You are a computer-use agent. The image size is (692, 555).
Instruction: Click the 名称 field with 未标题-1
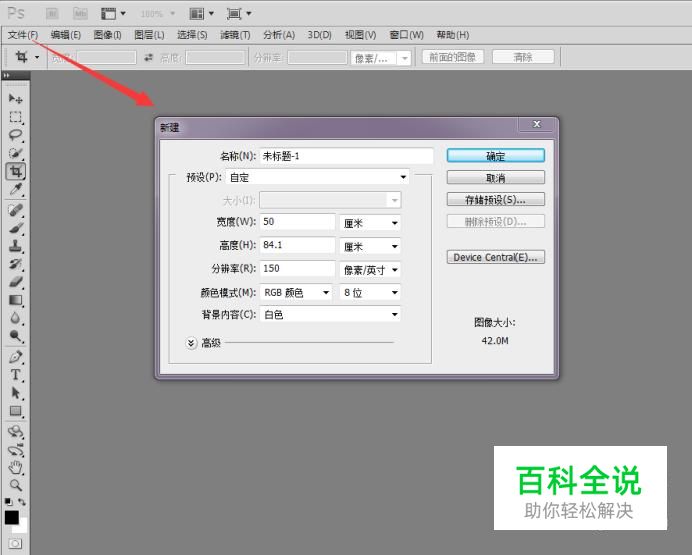click(x=346, y=156)
